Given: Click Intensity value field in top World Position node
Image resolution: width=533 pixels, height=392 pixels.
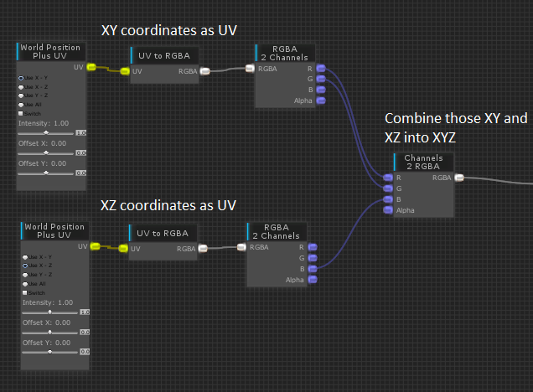Looking at the screenshot, I should [81, 133].
